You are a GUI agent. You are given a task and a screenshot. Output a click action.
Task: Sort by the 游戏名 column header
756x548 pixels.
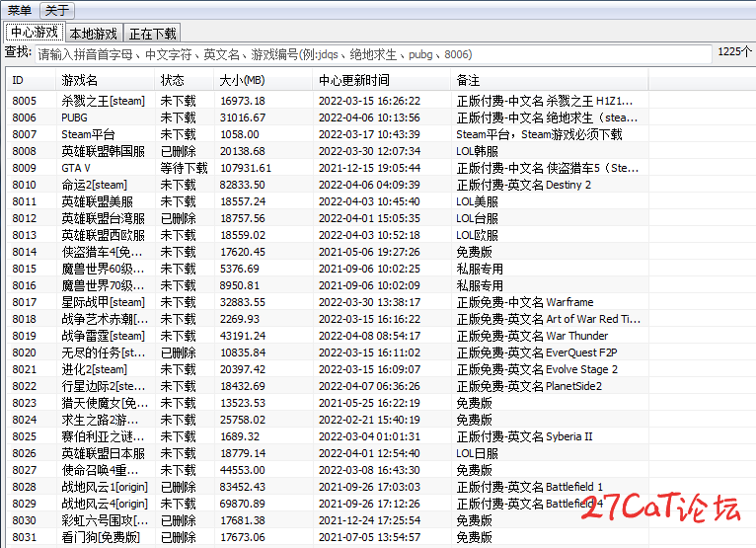105,80
